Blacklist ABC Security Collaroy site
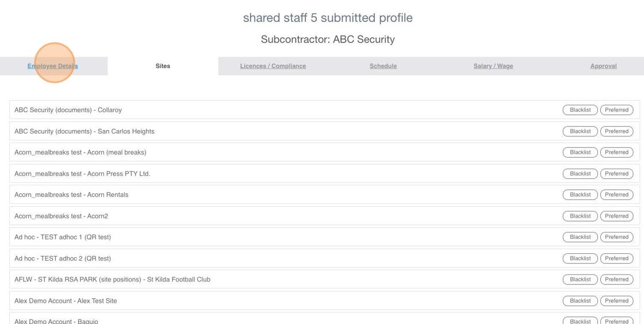This screenshot has height=324, width=644. [x=580, y=110]
